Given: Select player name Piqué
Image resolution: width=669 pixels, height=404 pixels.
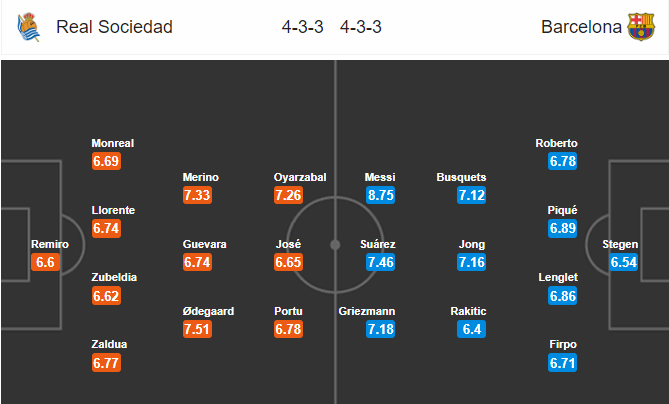Looking at the screenshot, I should pyautogui.click(x=562, y=210).
